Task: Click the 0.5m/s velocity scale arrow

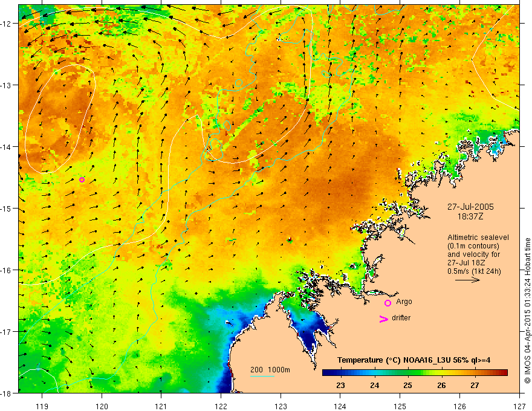Action: coord(467,280)
